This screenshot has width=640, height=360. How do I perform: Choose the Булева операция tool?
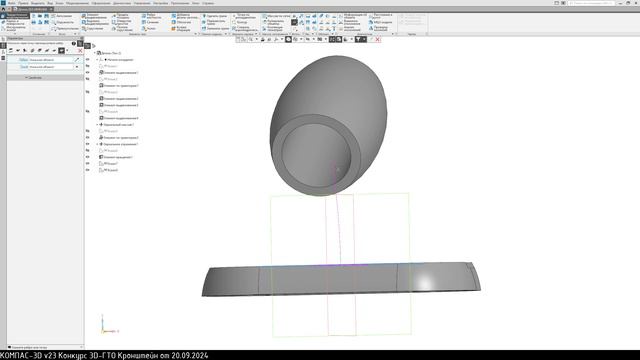pyautogui.click(x=181, y=29)
